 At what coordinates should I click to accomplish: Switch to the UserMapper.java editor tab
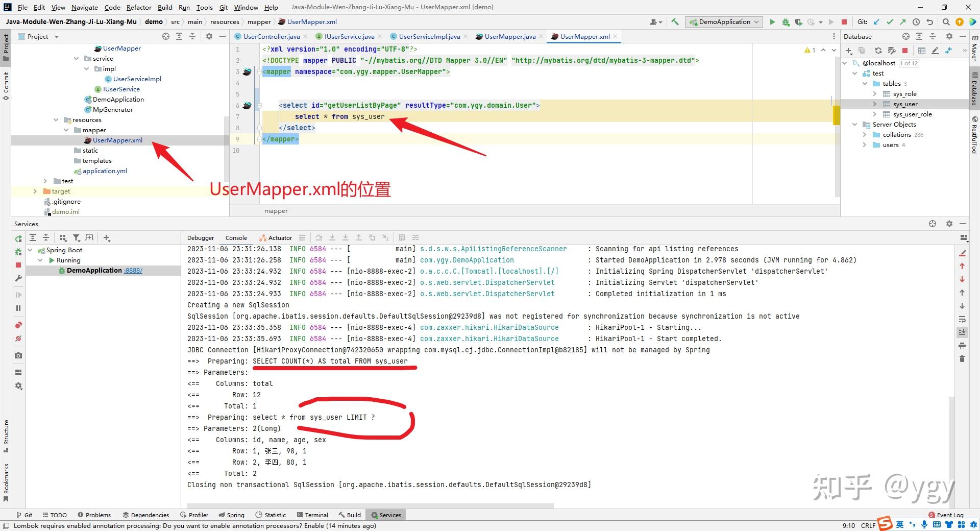coord(509,36)
